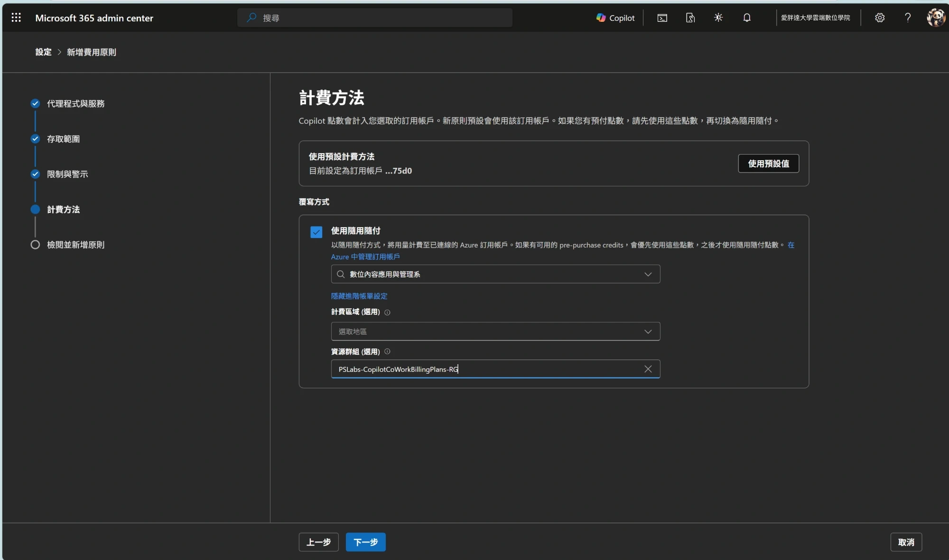Click the 取消 cancel button

tap(906, 542)
